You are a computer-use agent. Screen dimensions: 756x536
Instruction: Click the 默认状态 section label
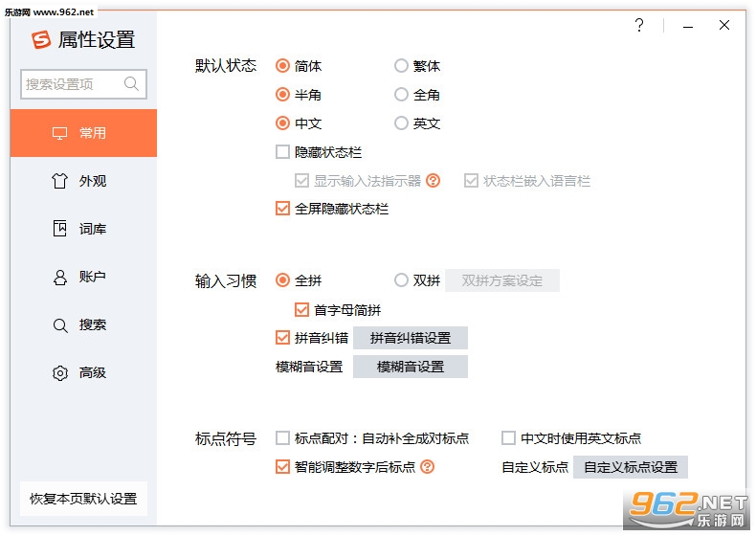(226, 66)
